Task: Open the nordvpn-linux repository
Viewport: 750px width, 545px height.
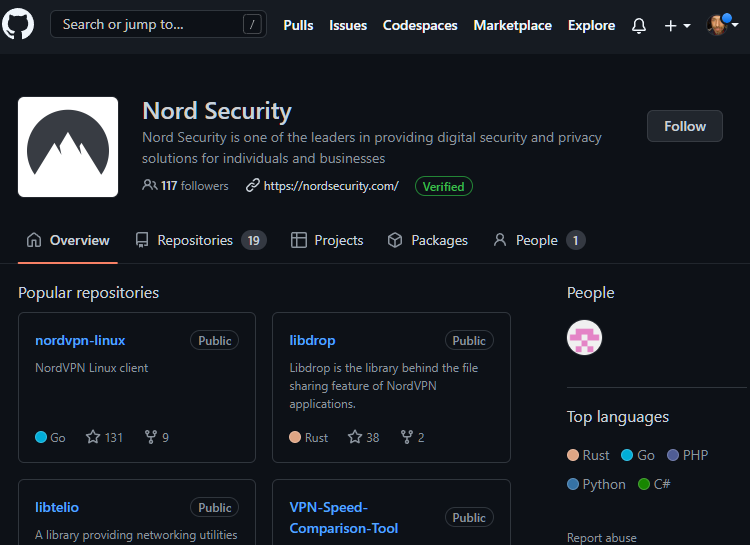Action: click(80, 340)
